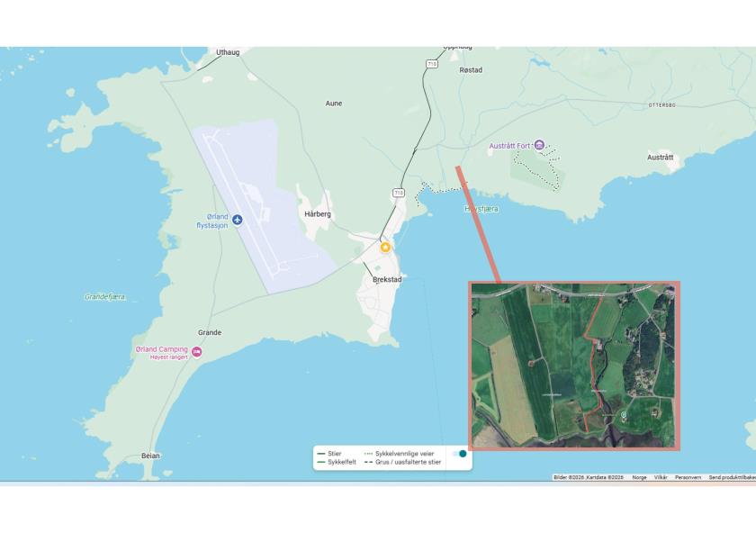The width and height of the screenshot is (756, 533).
Task: Click the Austrått village label
Action: (x=660, y=158)
